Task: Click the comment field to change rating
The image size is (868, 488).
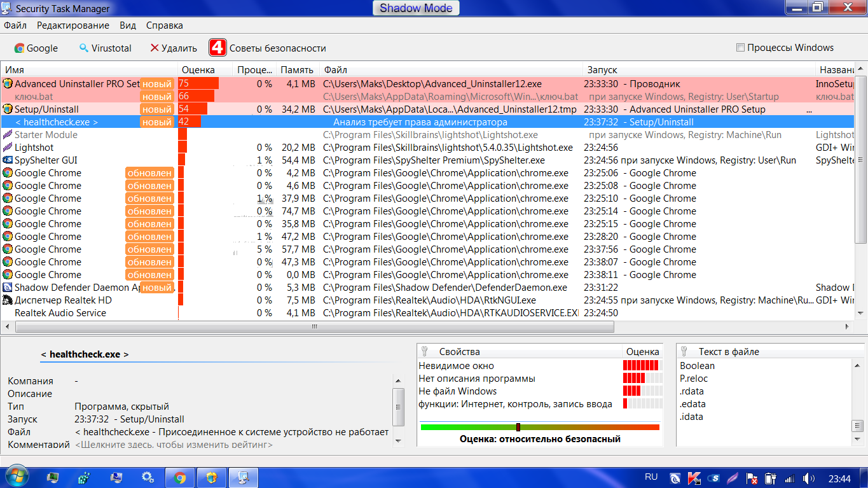Action: [x=174, y=445]
